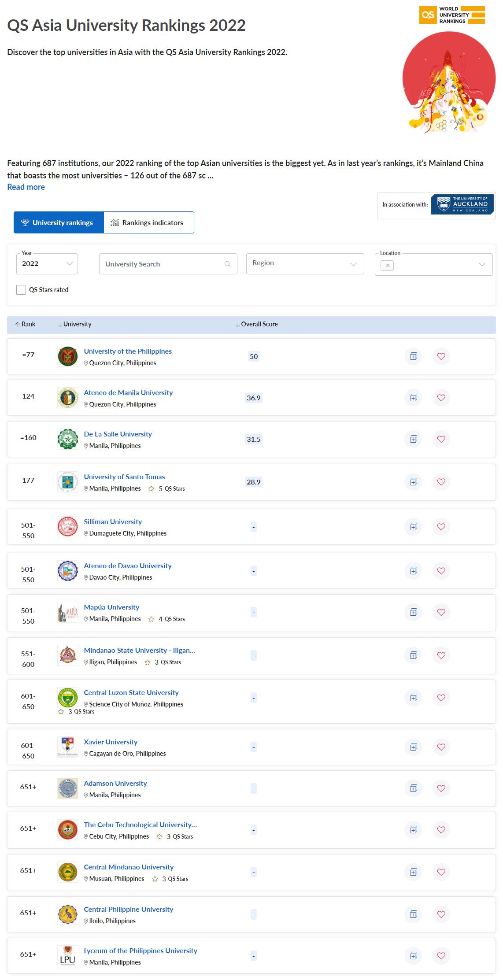Image resolution: width=503 pixels, height=980 pixels.
Task: Expand the Region dropdown
Action: [x=305, y=264]
